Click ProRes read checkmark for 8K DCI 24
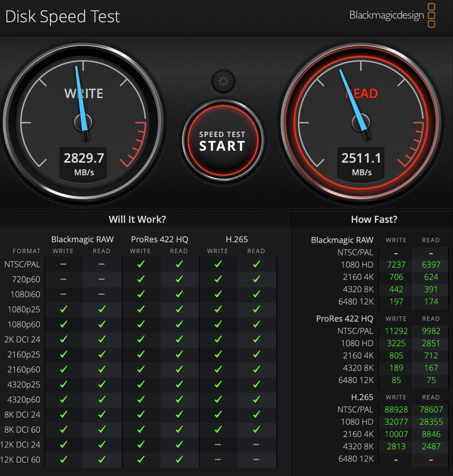 (x=179, y=415)
